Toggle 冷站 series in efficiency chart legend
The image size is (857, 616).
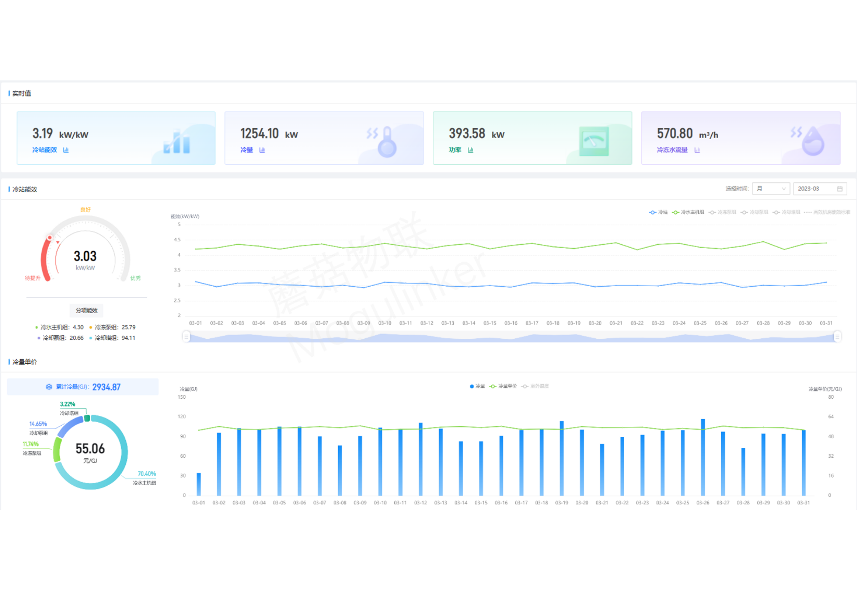[x=658, y=212]
